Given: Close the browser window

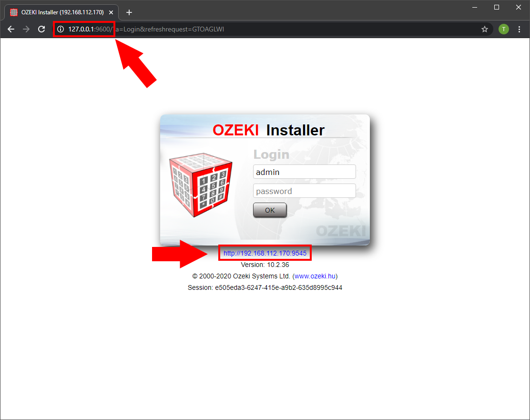Looking at the screenshot, I should 519,7.
